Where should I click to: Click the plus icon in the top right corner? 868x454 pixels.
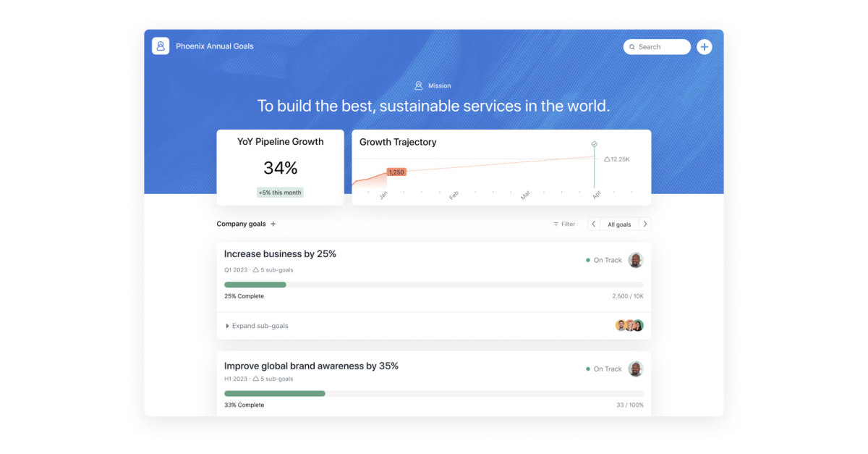704,46
